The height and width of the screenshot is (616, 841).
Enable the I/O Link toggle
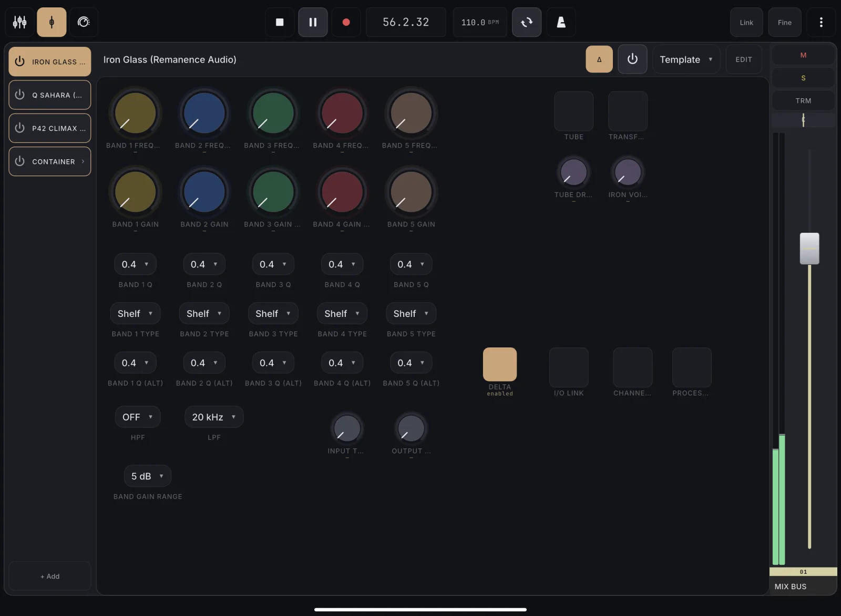pyautogui.click(x=569, y=367)
